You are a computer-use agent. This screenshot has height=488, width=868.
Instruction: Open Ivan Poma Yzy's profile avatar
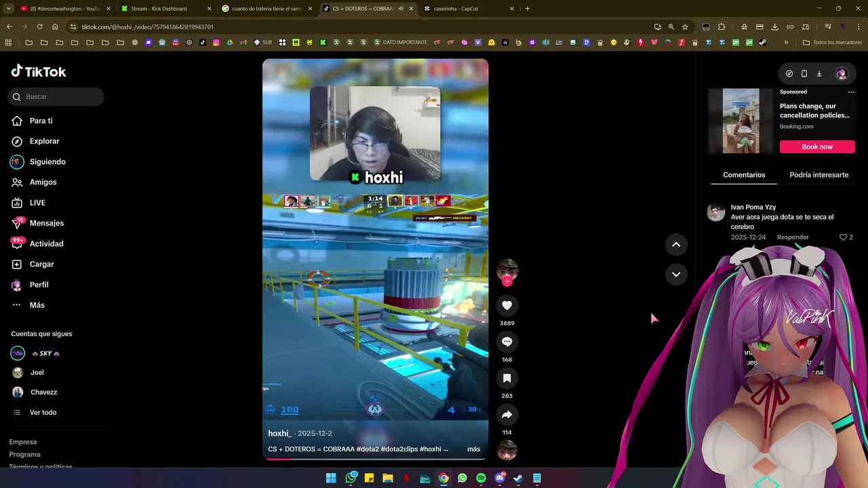coord(716,212)
